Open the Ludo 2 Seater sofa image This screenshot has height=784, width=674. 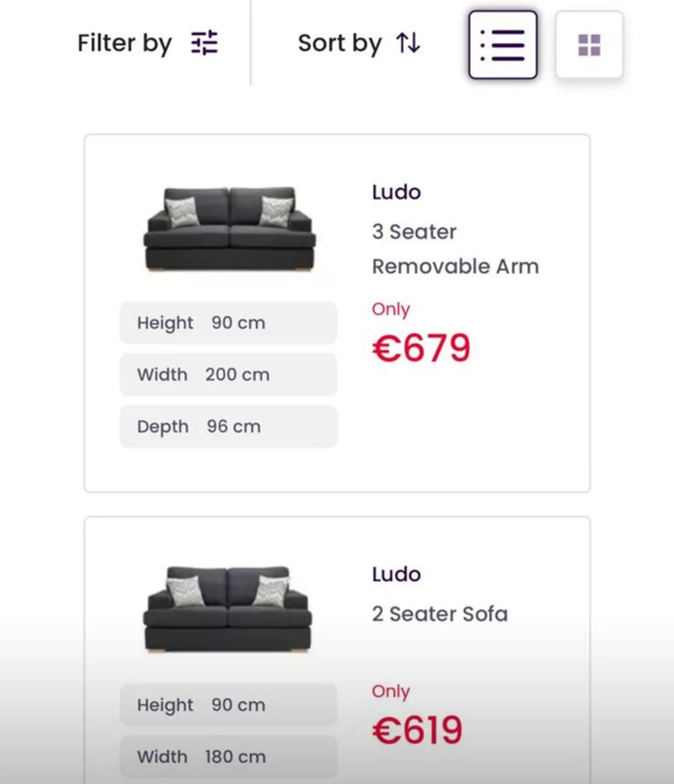[228, 610]
